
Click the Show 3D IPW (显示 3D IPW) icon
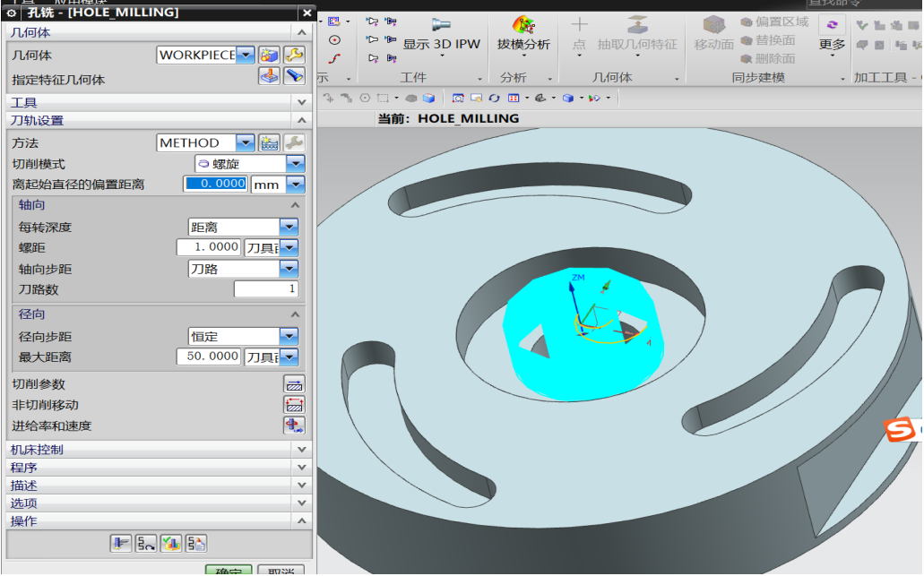coord(441,25)
